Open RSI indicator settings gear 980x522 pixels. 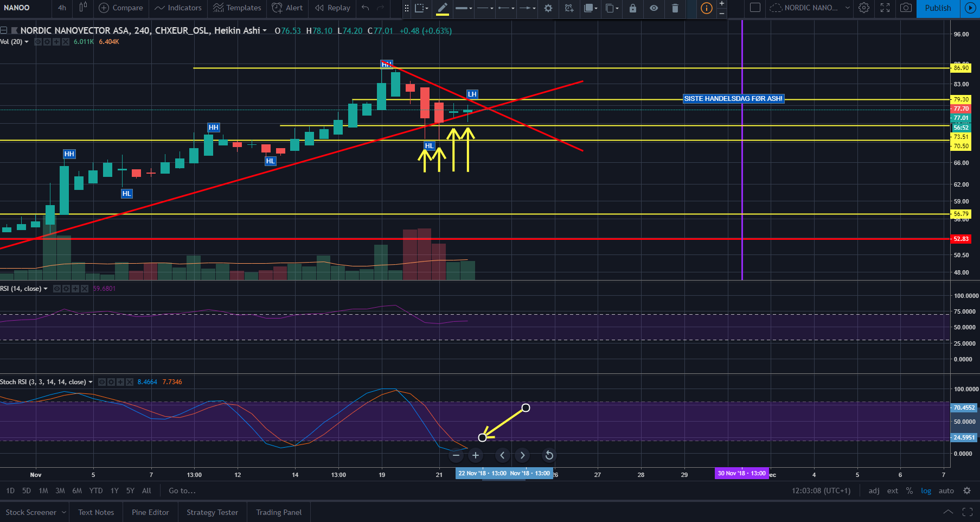click(66, 289)
